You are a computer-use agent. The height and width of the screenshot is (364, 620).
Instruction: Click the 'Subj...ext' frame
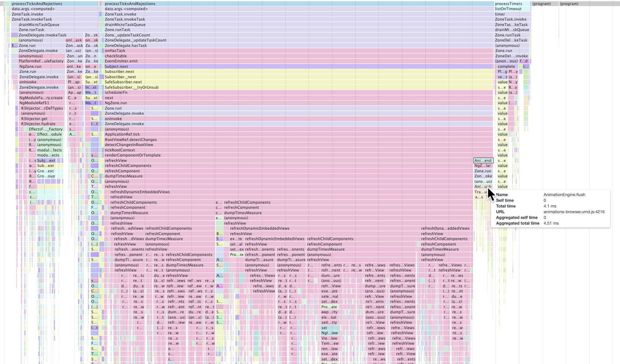(x=46, y=161)
